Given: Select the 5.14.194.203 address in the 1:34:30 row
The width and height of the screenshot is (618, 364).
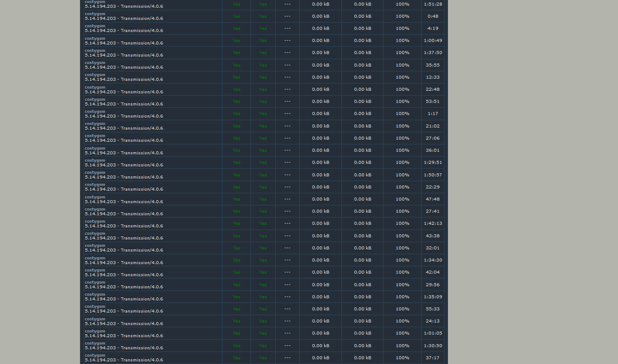Looking at the screenshot, I should pyautogui.click(x=100, y=263).
